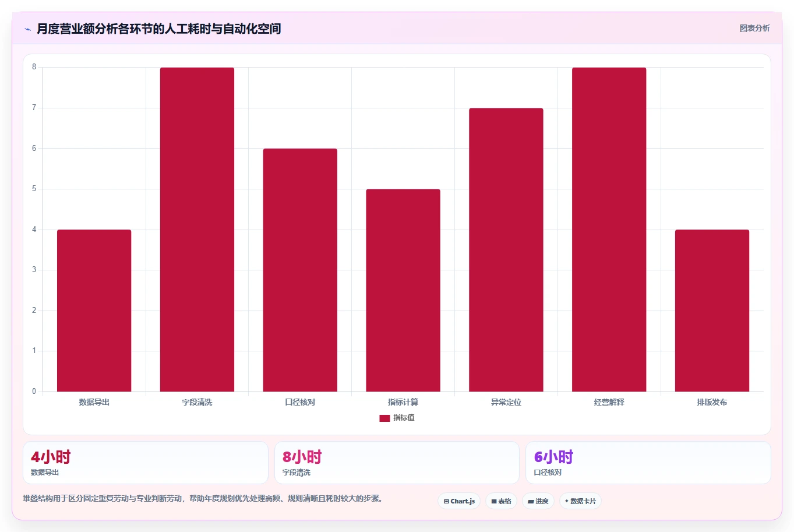The width and height of the screenshot is (794, 532).
Task: Toggle the 指标值 legend swatch
Action: (x=384, y=418)
